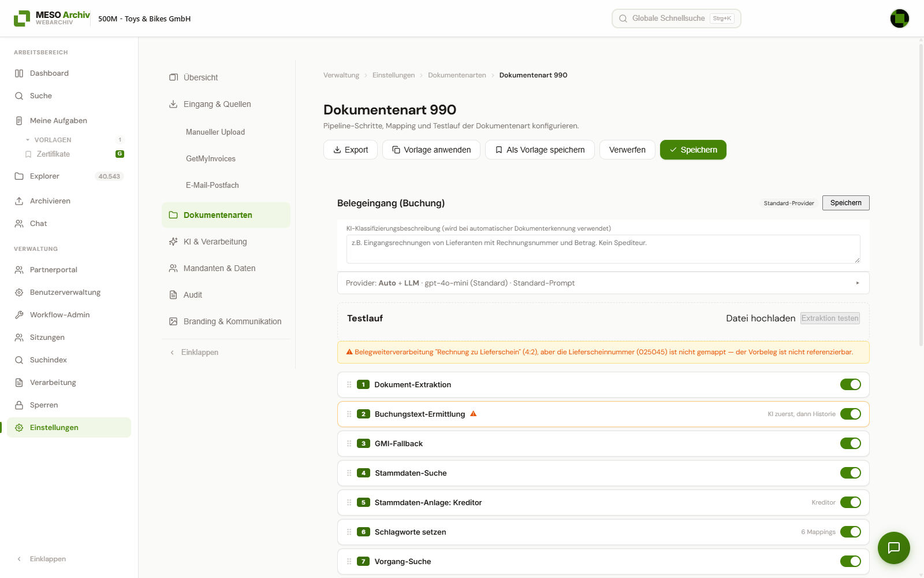The height and width of the screenshot is (578, 924).
Task: Click Speichern in Belegeingang section
Action: click(x=846, y=203)
